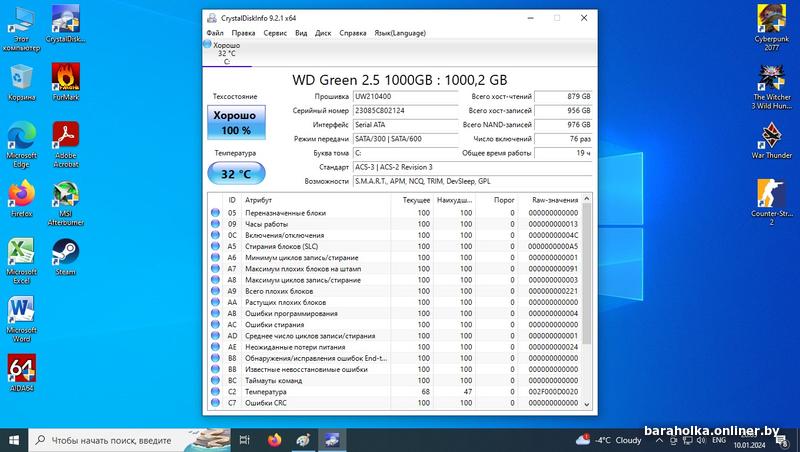Click the Этот компьютер desktop icon
800x452 pixels.
21,29
